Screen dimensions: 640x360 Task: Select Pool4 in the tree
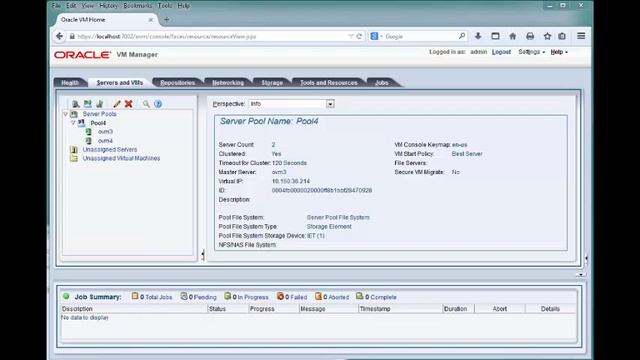tap(98, 123)
